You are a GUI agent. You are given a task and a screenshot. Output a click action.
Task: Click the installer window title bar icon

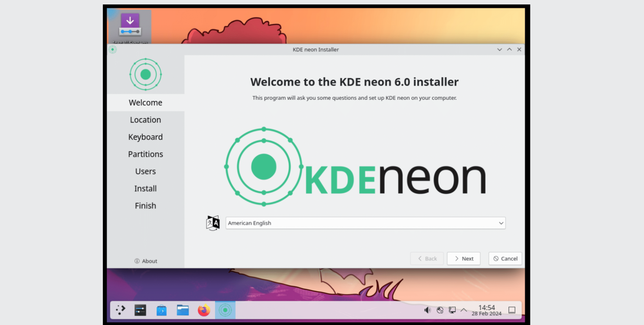tap(113, 50)
